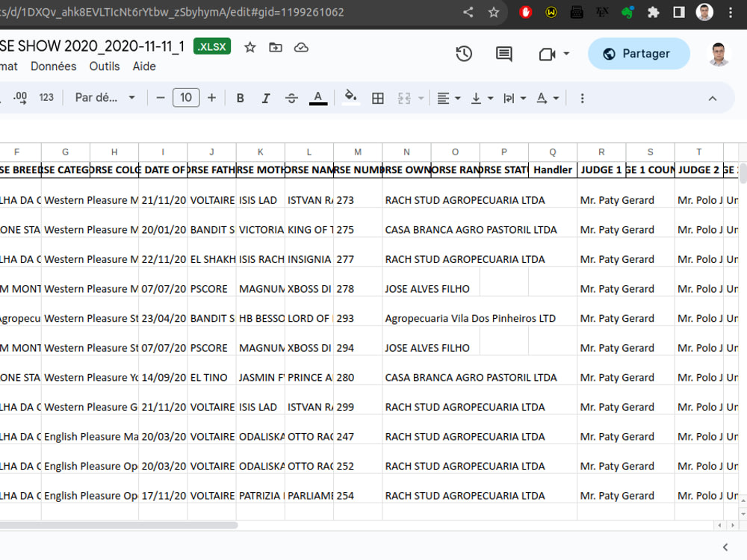Open the Chrome profile avatar
The width and height of the screenshot is (747, 560).
[704, 12]
